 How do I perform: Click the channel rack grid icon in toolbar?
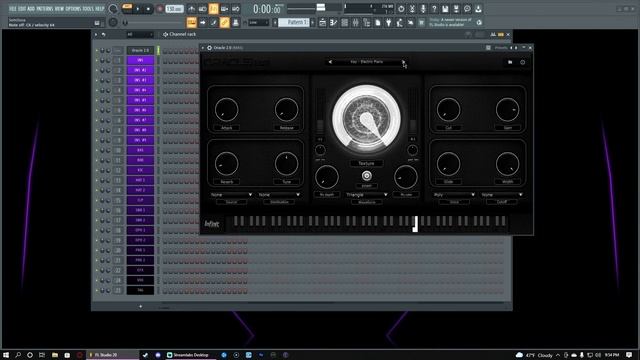pyautogui.click(x=344, y=23)
